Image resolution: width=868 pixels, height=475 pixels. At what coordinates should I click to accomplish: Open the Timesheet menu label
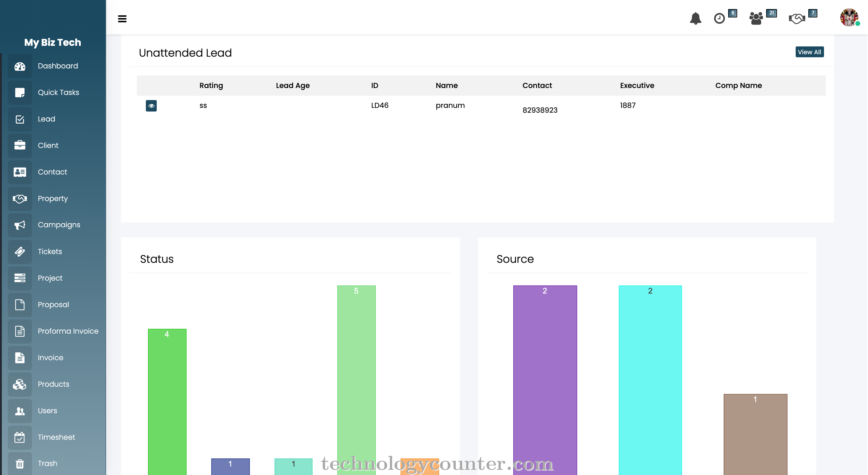(x=56, y=437)
